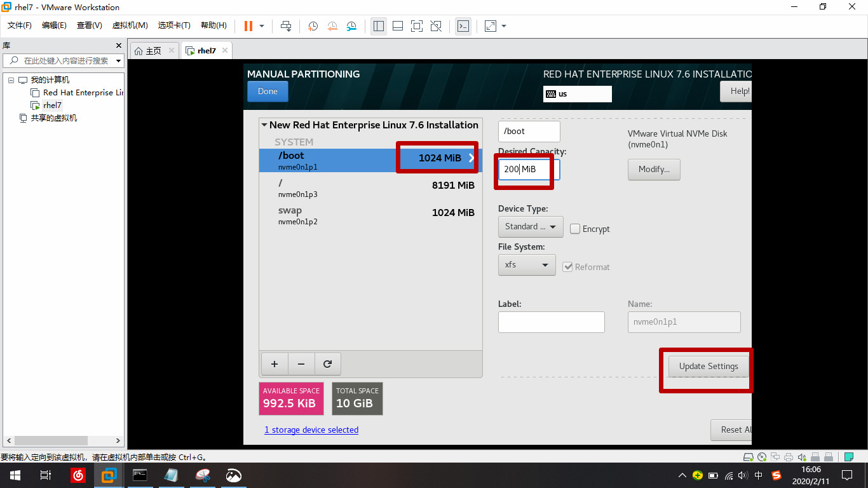Open the snapshot manager
Image resolution: width=868 pixels, height=488 pixels.
point(351,26)
